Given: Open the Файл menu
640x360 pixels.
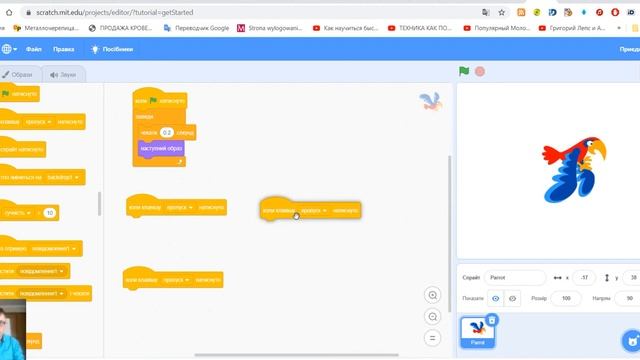Looking at the screenshot, I should coord(34,49).
